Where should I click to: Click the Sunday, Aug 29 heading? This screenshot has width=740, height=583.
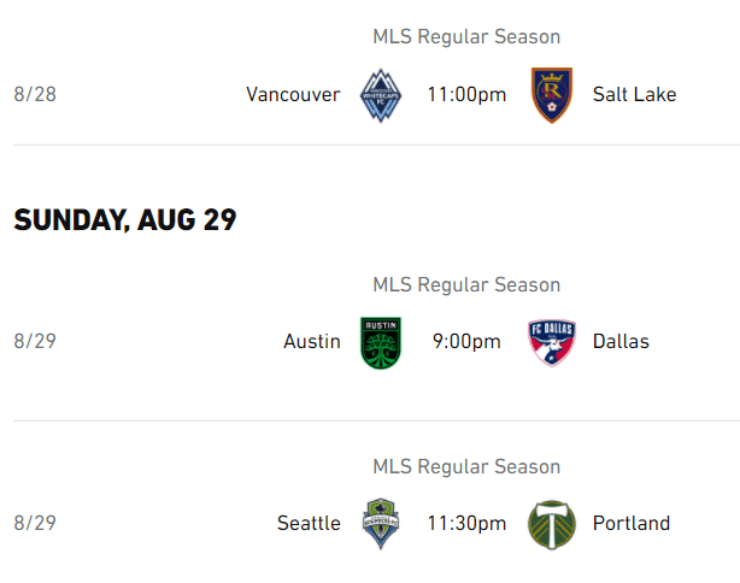click(x=125, y=220)
